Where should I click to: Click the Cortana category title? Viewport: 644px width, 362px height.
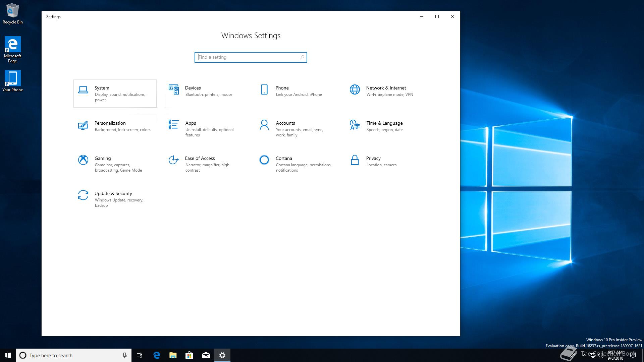[x=284, y=158]
